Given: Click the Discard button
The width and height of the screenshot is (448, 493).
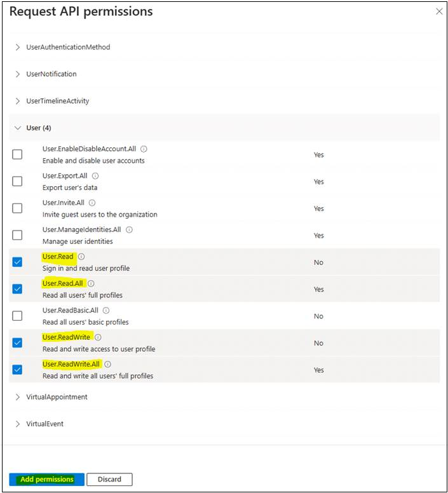Looking at the screenshot, I should click(x=109, y=480).
